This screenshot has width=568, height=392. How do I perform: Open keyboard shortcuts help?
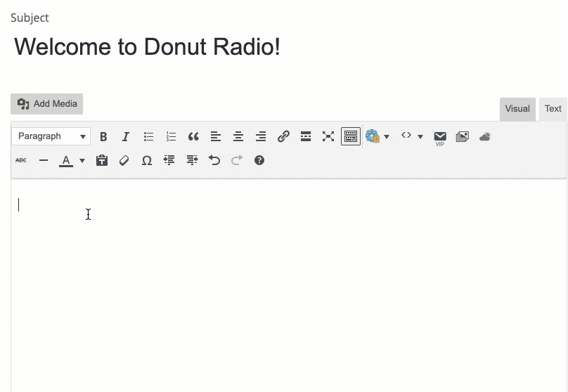pyautogui.click(x=259, y=160)
